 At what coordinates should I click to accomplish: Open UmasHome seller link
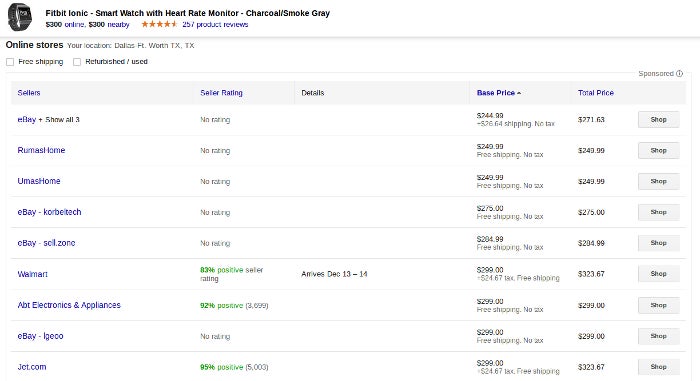(39, 181)
